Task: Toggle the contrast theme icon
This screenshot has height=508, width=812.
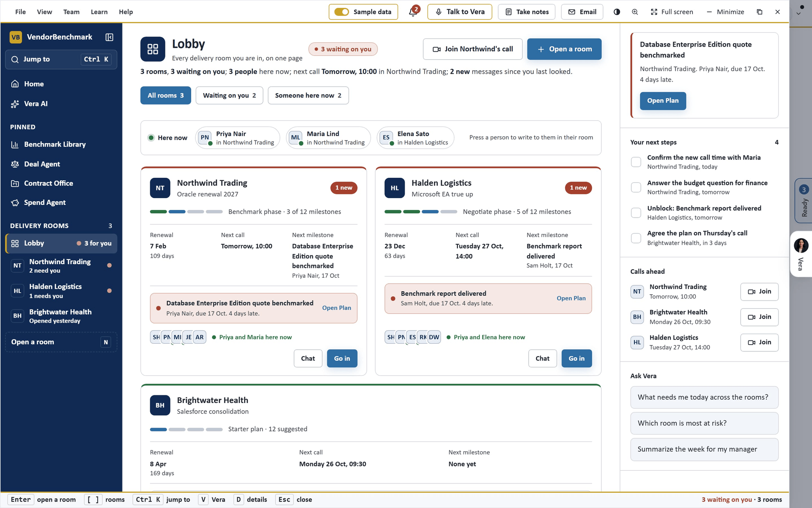Action: 617,12
